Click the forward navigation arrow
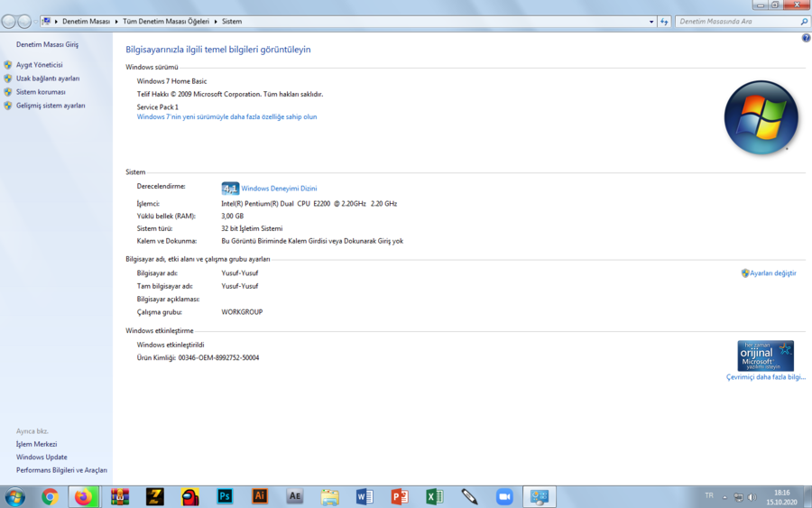 pyautogui.click(x=23, y=22)
